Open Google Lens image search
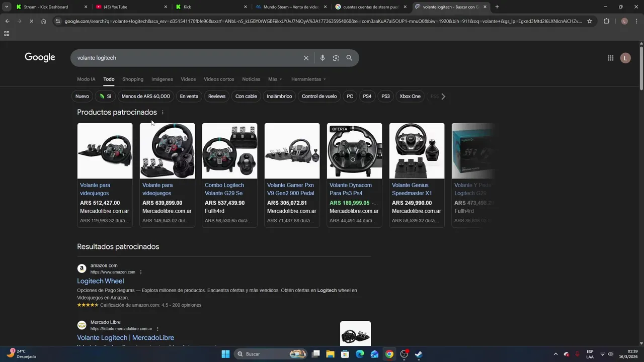Image resolution: width=644 pixels, height=362 pixels. coord(336,58)
